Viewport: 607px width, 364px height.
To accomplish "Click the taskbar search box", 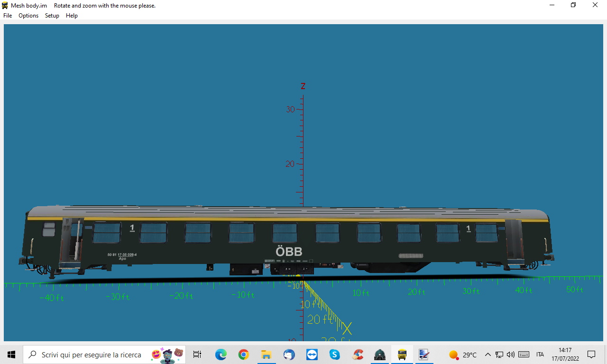I will pyautogui.click(x=104, y=355).
